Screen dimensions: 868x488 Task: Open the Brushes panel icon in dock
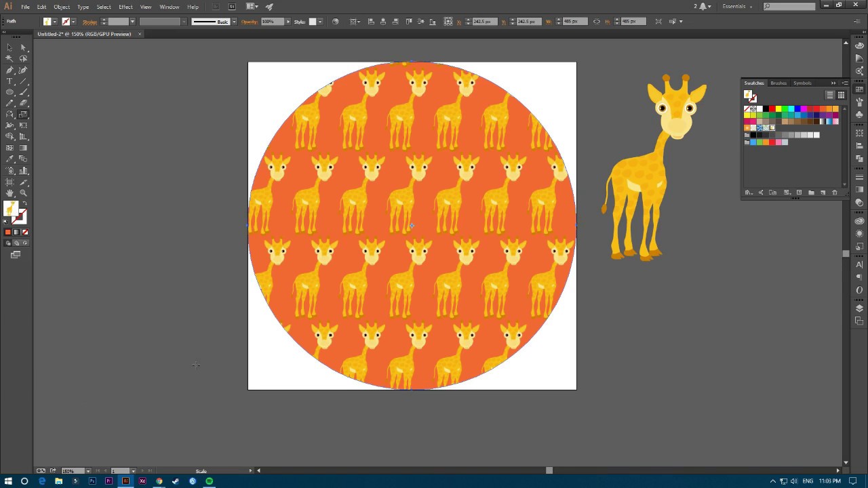[859, 102]
